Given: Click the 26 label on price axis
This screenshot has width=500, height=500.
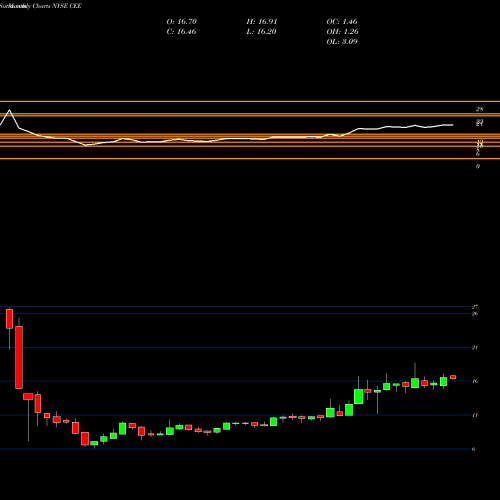Looking at the screenshot, I should point(475,314).
